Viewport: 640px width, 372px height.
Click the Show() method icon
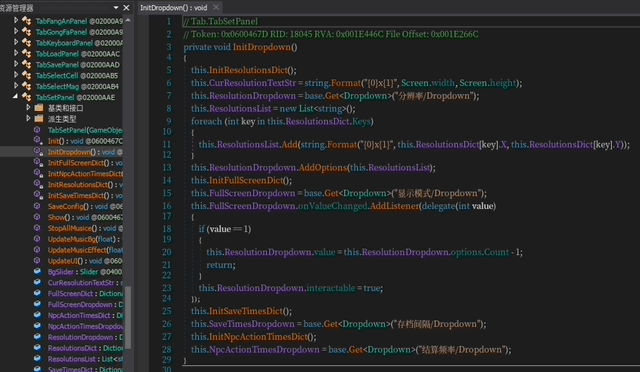pos(37,217)
